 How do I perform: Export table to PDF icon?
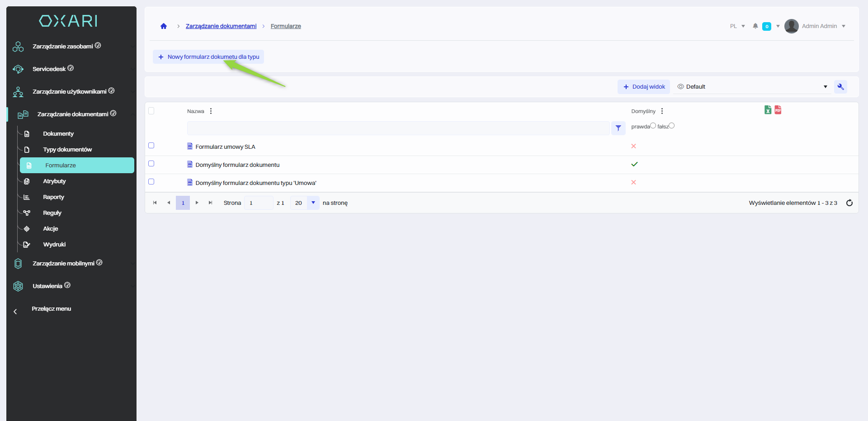tap(778, 110)
